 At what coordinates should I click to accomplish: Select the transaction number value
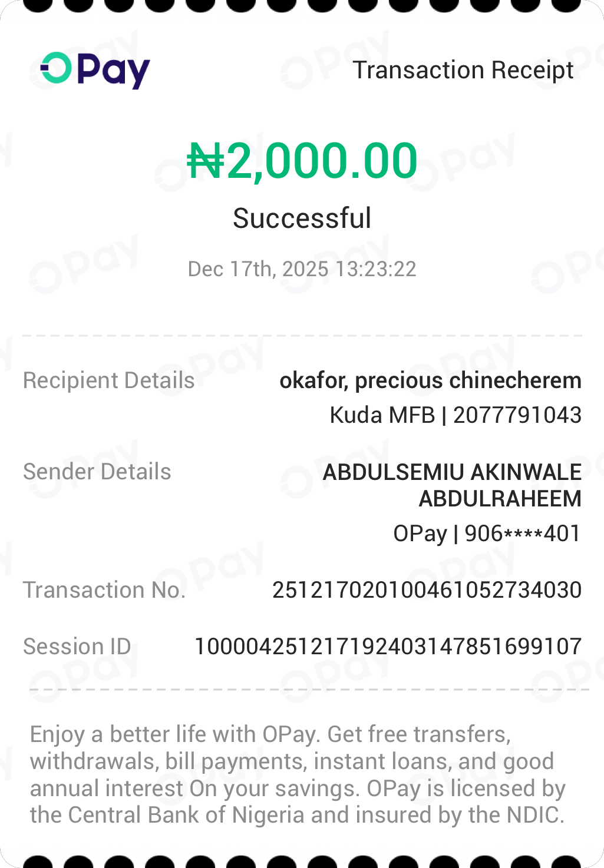pos(427,590)
